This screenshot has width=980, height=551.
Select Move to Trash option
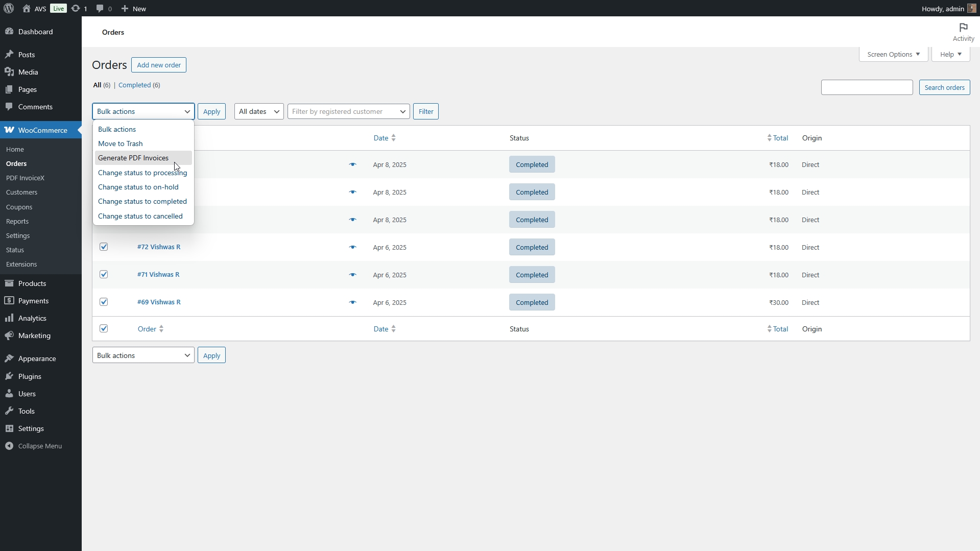click(143, 143)
